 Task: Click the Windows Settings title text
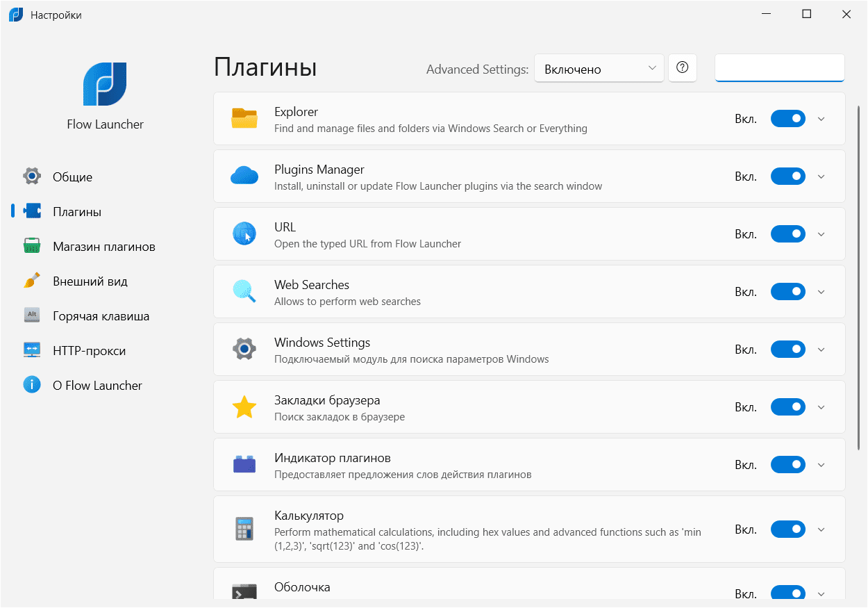click(x=322, y=343)
